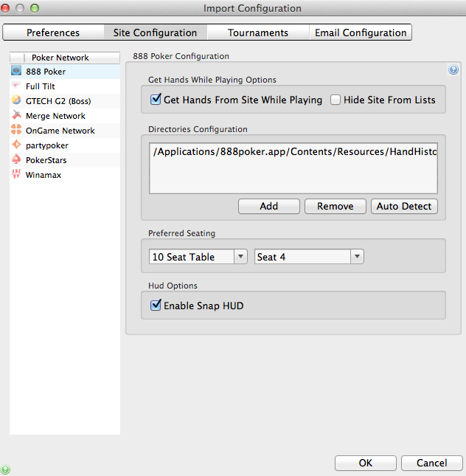Toggle Get Hands From Site While Playing
This screenshot has width=466, height=476.
pyautogui.click(x=156, y=100)
